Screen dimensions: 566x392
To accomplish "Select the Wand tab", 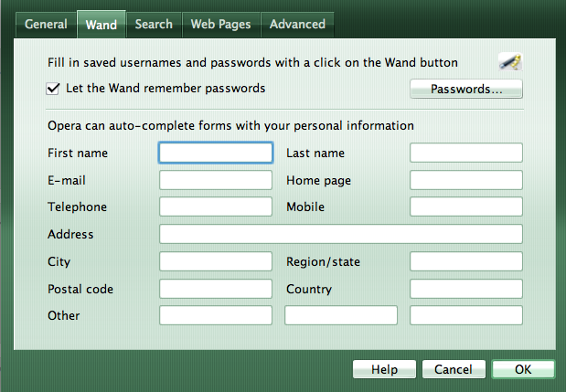I will tap(101, 24).
